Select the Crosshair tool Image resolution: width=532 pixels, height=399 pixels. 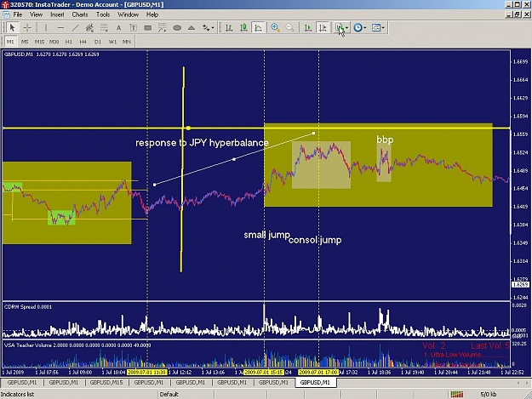click(x=27, y=27)
